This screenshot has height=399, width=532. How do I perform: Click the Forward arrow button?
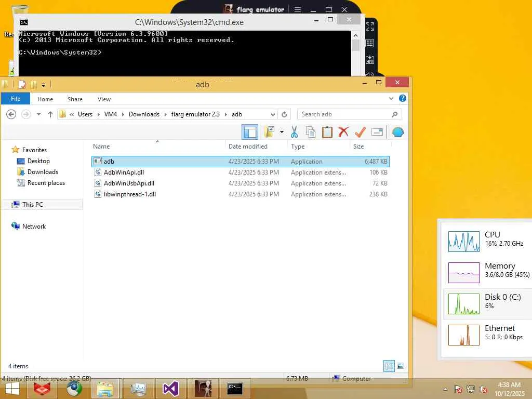coord(26,114)
